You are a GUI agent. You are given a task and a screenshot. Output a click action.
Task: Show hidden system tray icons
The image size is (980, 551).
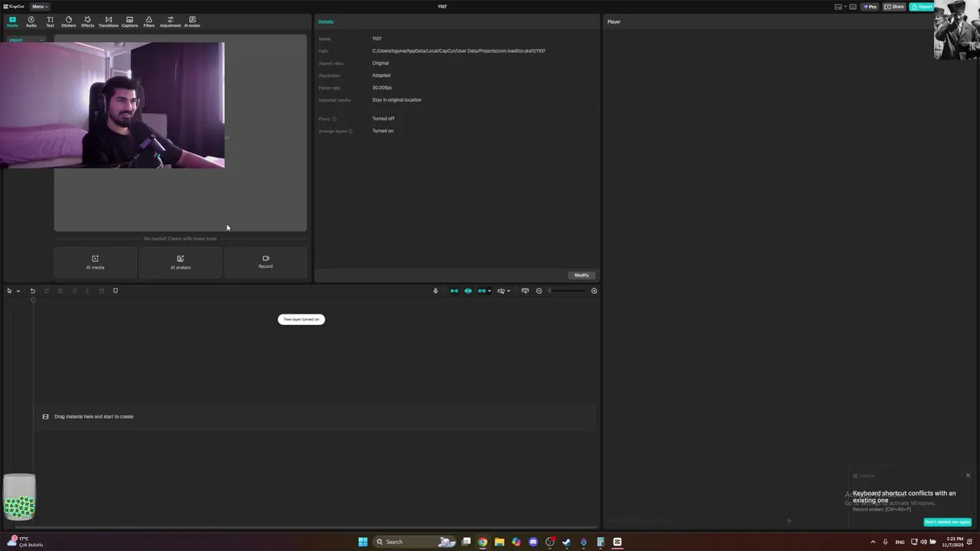click(x=873, y=542)
